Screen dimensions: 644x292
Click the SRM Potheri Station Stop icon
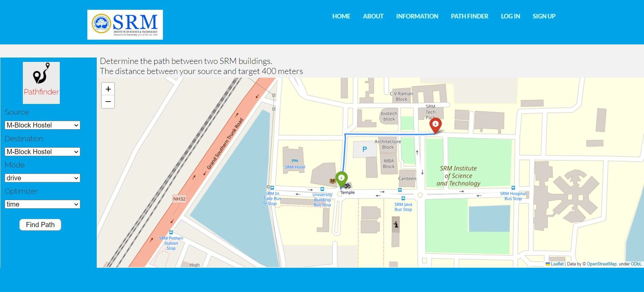[x=171, y=232]
